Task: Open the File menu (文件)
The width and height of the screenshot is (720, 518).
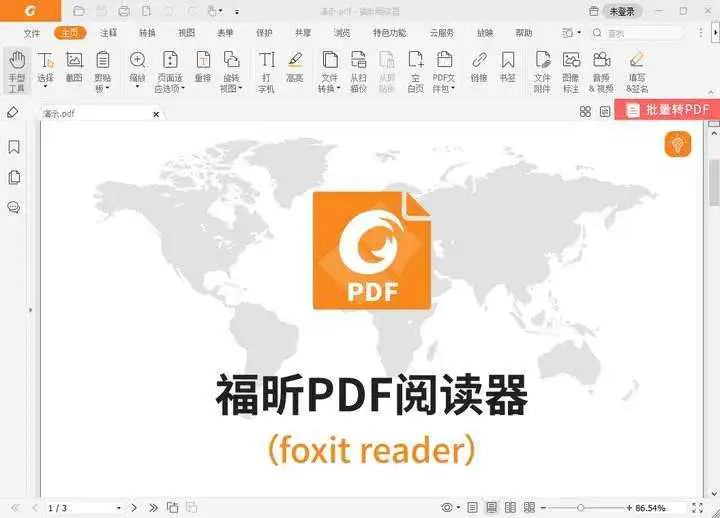Action: tap(32, 33)
